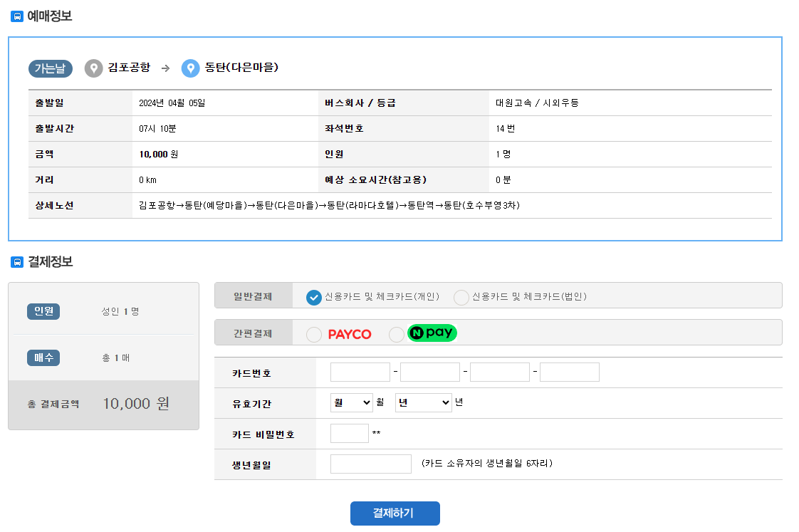Click the 총 결제금액 panel

pyautogui.click(x=103, y=405)
